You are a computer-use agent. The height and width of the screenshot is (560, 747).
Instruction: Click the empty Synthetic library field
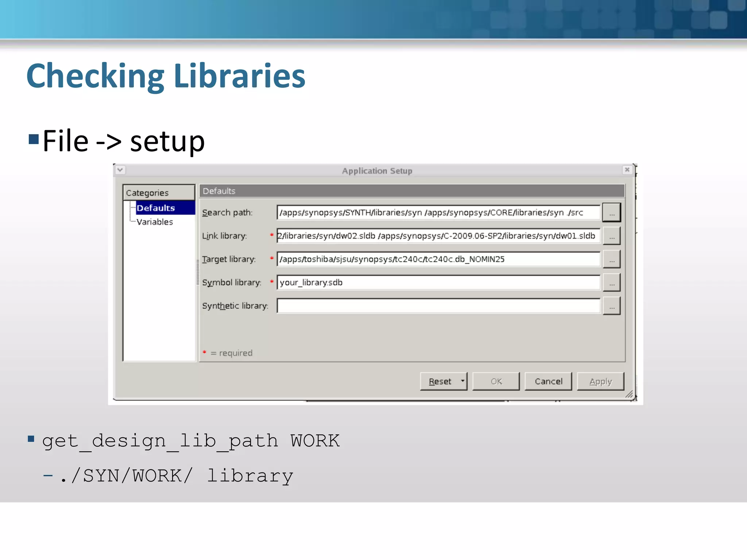point(438,306)
